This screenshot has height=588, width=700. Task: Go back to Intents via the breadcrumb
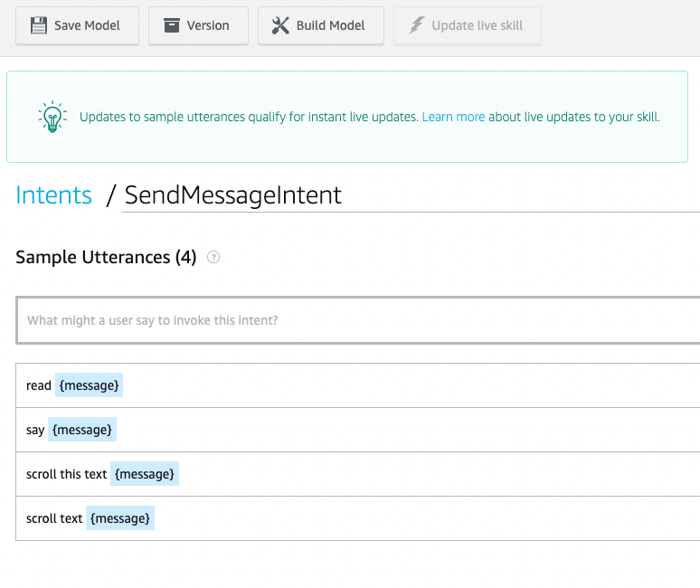54,195
